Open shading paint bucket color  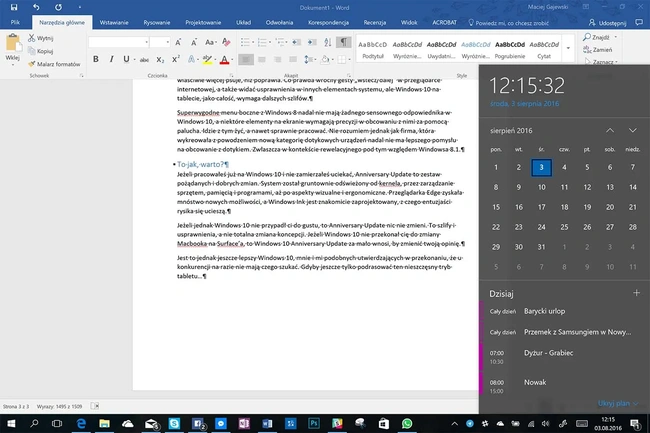click(x=325, y=60)
